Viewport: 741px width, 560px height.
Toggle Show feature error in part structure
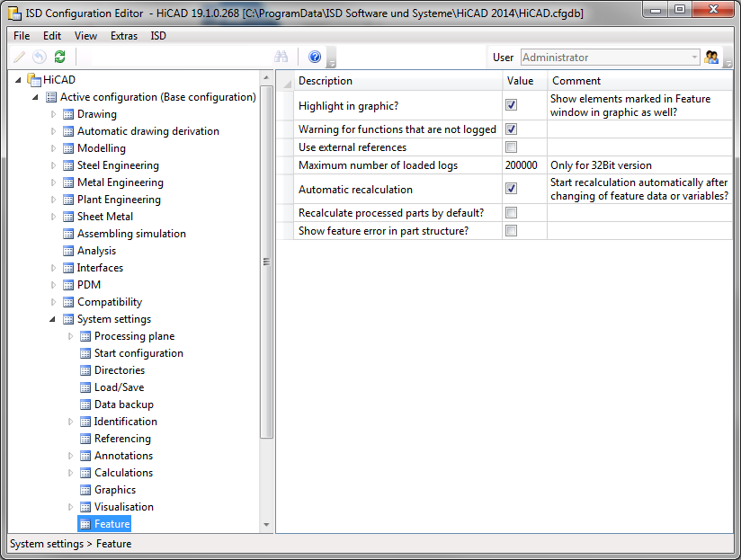click(511, 231)
